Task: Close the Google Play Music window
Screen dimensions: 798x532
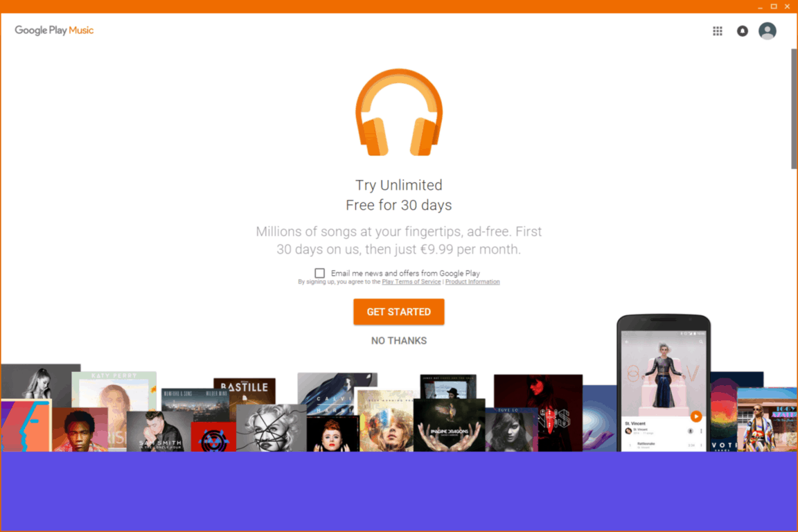Action: tap(788, 7)
